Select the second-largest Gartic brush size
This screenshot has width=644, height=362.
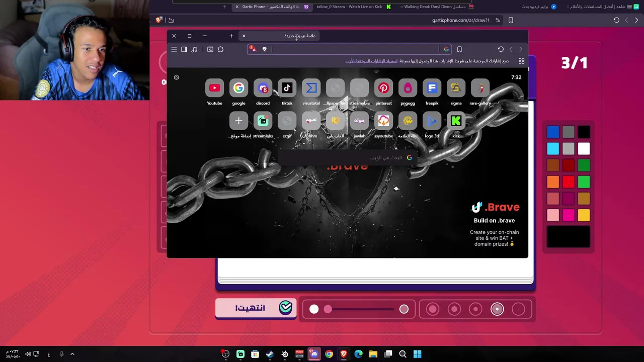point(454,309)
